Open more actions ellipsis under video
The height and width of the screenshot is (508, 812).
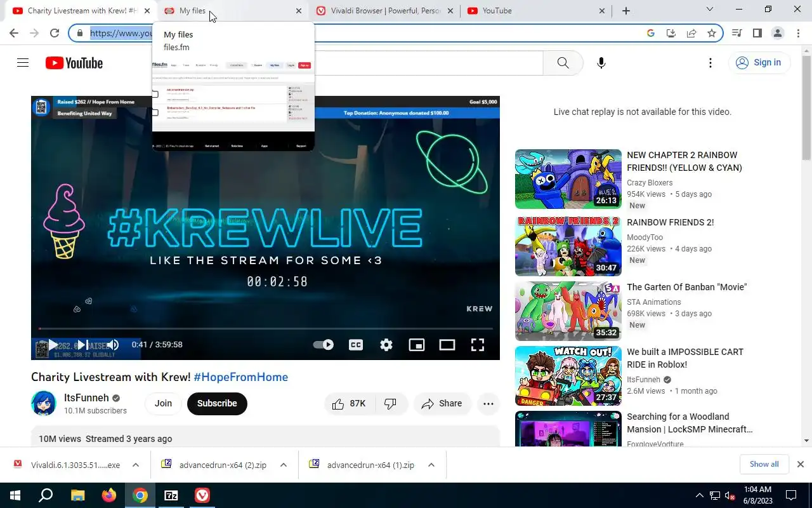coord(488,403)
